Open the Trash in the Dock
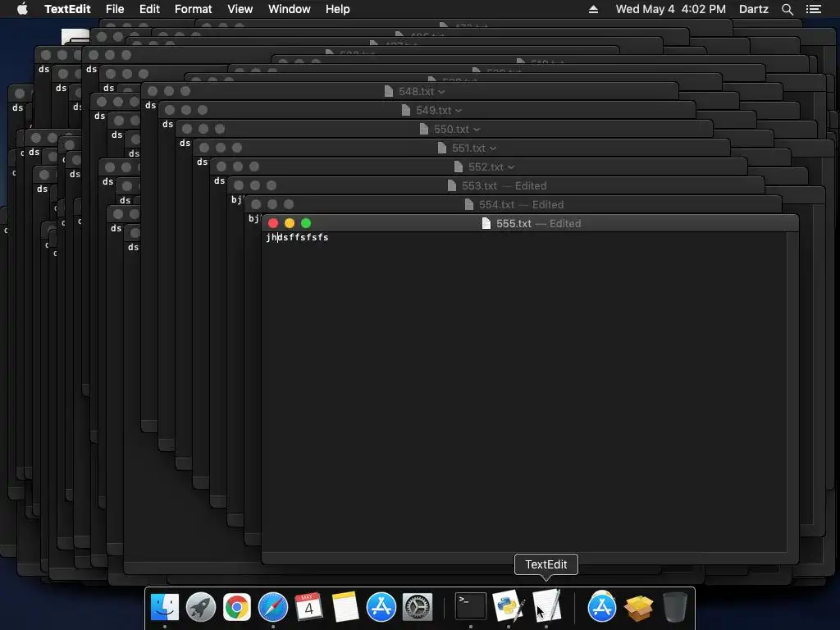This screenshot has height=630, width=840. pyautogui.click(x=674, y=607)
